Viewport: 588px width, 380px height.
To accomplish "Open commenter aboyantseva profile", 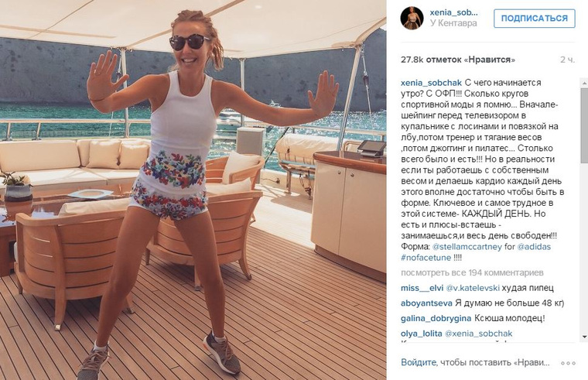I will pyautogui.click(x=426, y=303).
